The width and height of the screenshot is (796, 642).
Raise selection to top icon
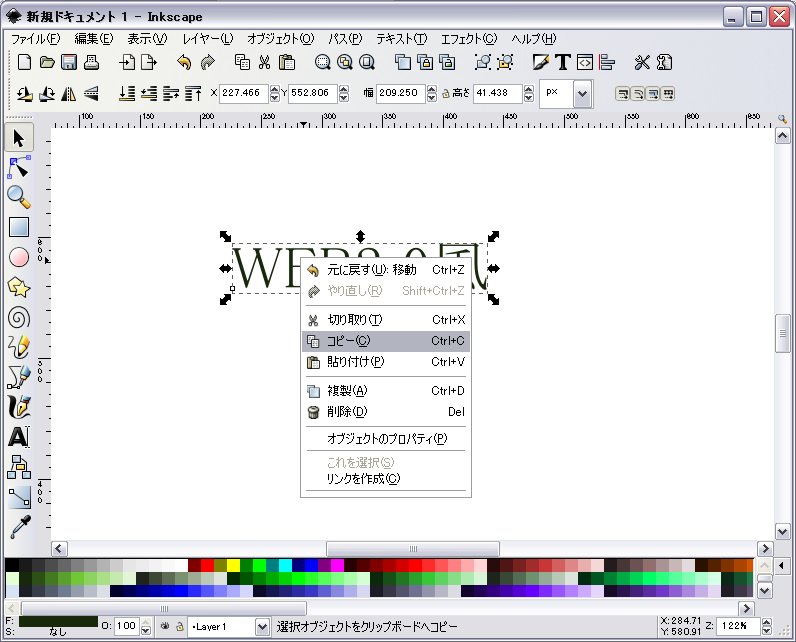[x=193, y=93]
